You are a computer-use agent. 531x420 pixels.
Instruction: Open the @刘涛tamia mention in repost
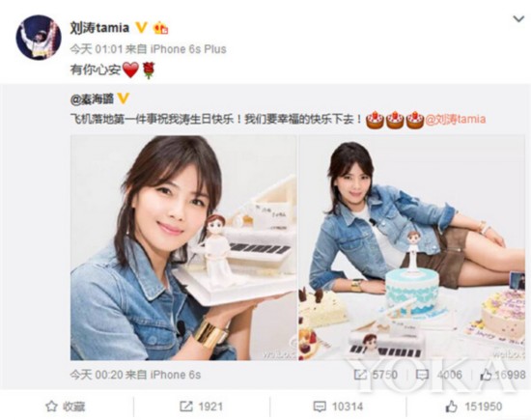point(456,119)
